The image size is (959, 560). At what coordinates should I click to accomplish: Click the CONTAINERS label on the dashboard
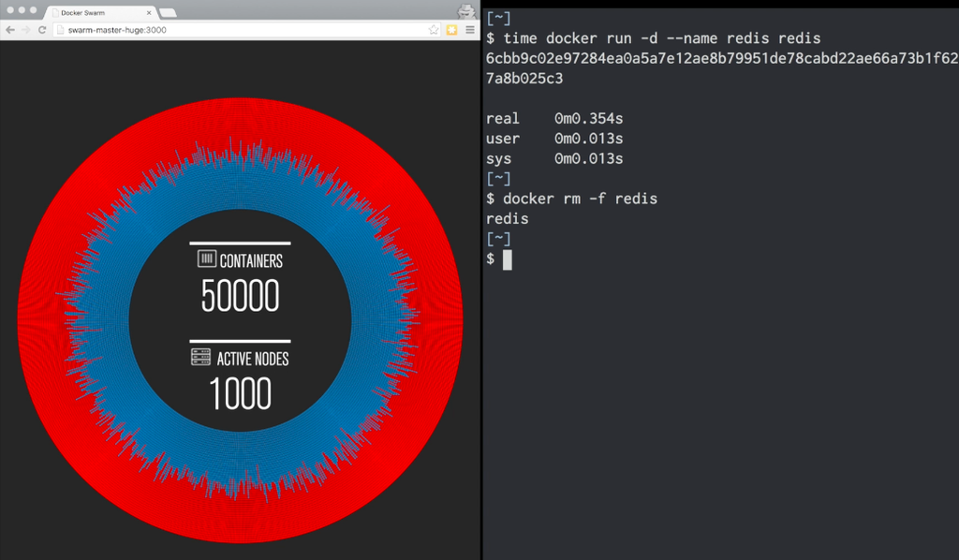249,260
